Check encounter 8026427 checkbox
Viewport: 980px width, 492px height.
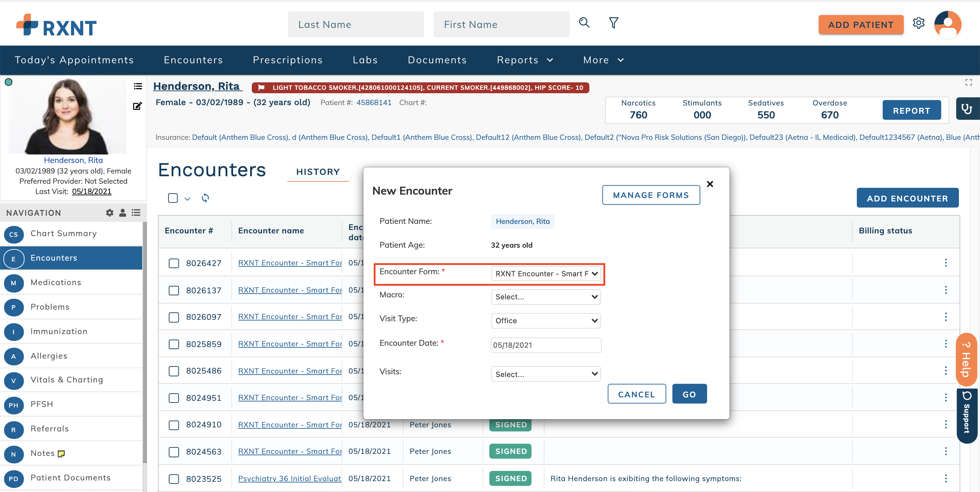pos(174,263)
